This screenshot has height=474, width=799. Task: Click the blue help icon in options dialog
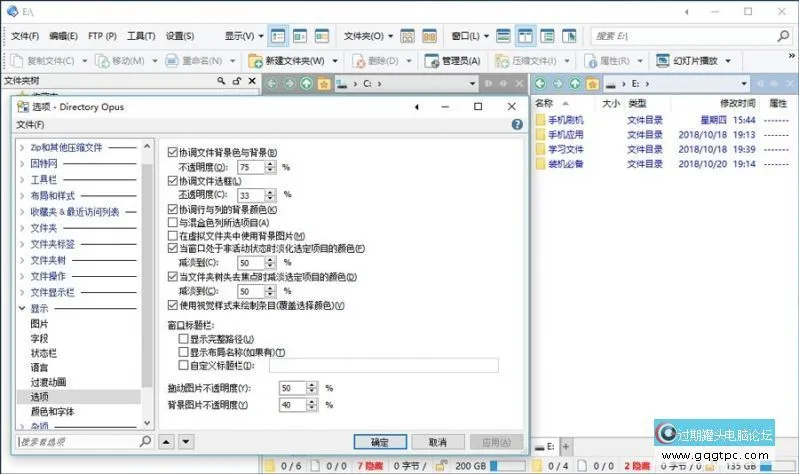pyautogui.click(x=517, y=125)
